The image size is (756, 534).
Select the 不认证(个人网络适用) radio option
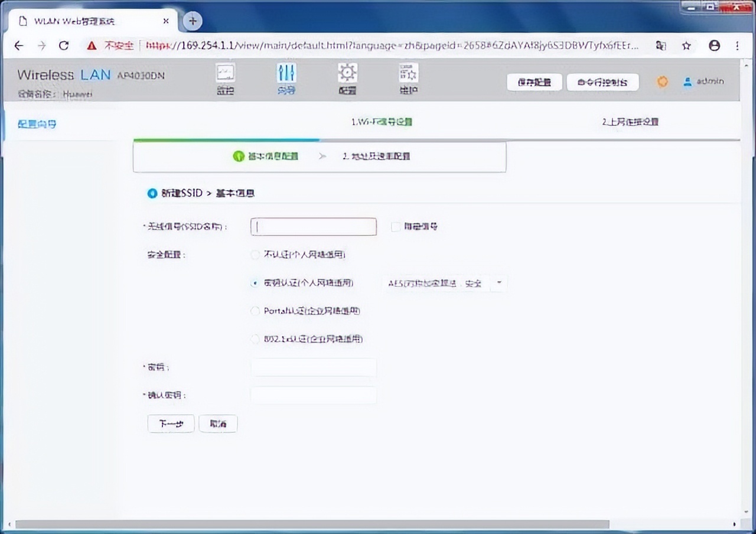pos(255,255)
